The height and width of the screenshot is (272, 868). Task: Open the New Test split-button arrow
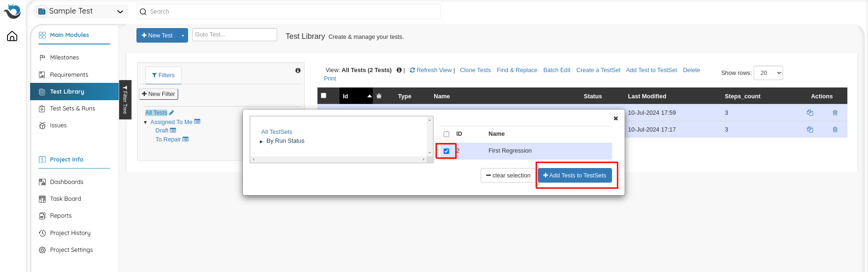(183, 36)
